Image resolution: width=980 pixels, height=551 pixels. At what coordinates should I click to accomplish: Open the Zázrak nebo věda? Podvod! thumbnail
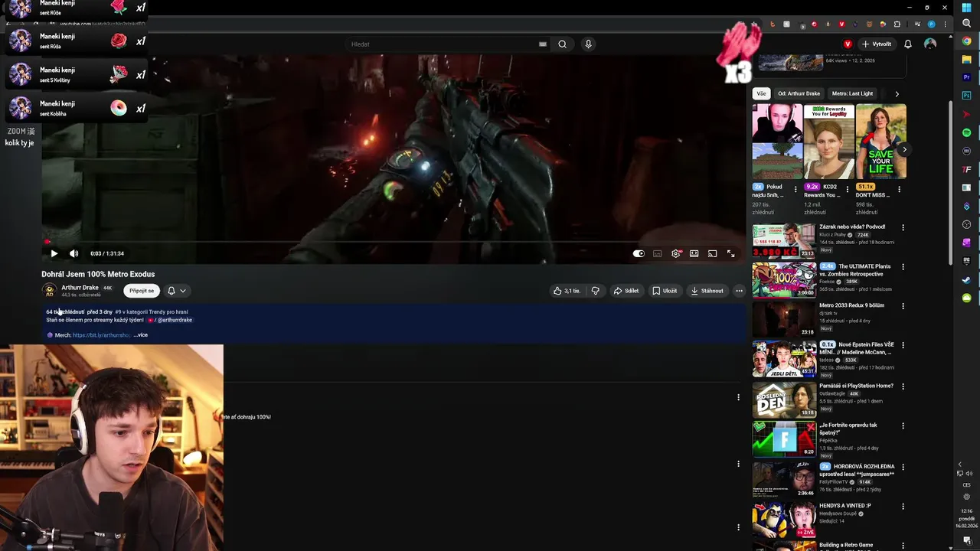783,240
